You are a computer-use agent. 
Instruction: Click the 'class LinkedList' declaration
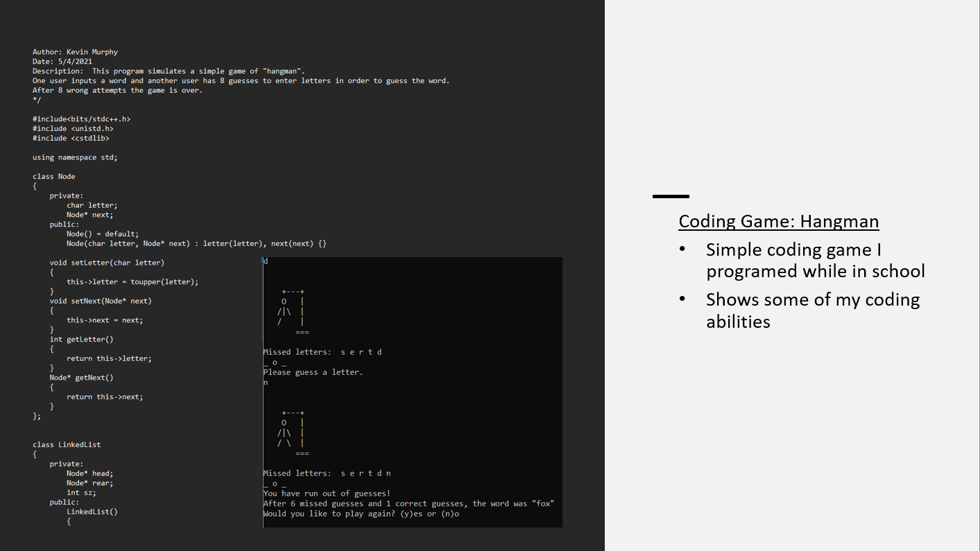[67, 445]
